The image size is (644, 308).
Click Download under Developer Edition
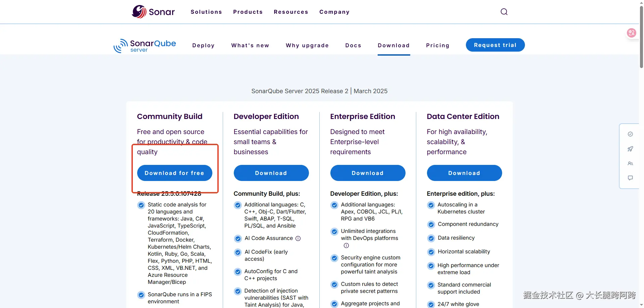[x=271, y=173]
